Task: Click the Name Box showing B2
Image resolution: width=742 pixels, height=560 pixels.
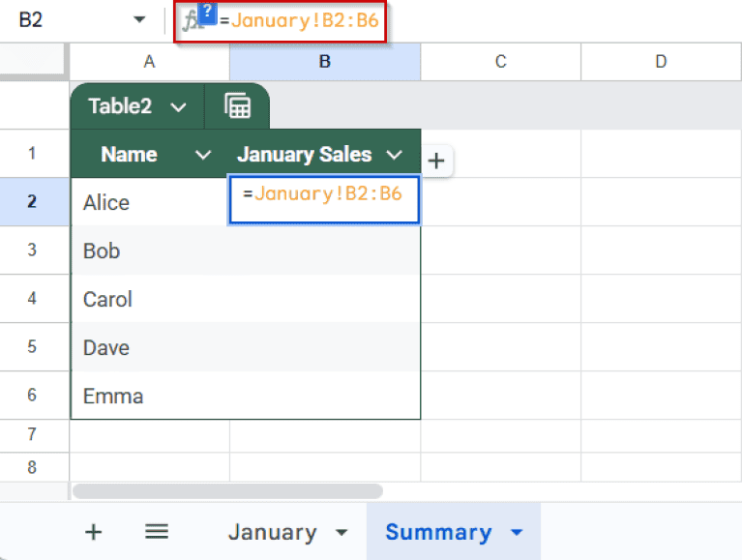Action: (58, 20)
